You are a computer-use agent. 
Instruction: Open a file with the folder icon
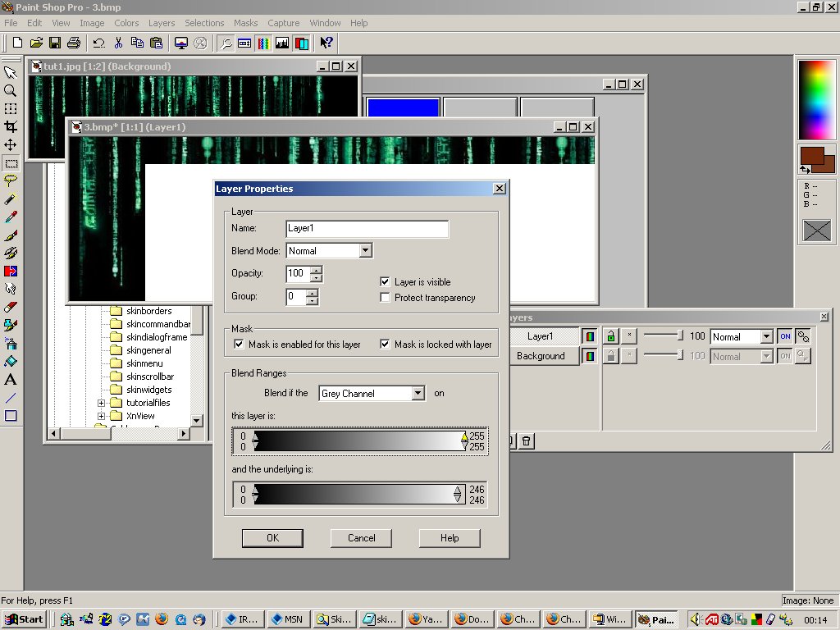coord(36,43)
